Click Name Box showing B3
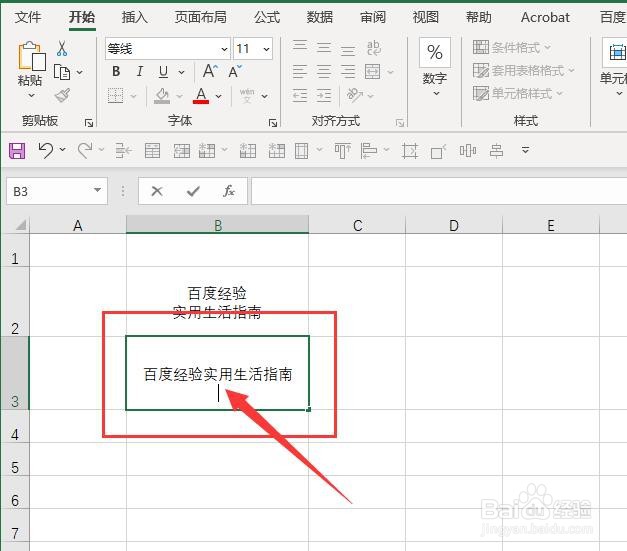627x551 pixels. (x=49, y=191)
